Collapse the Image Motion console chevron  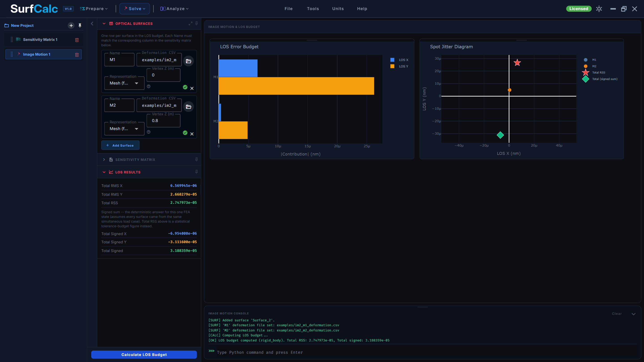pos(633,314)
